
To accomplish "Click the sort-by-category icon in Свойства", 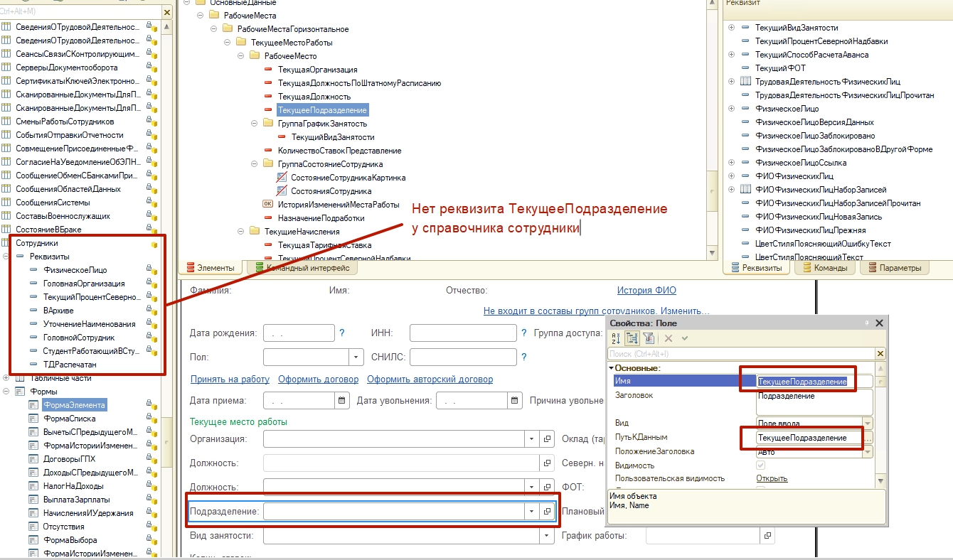I will [631, 338].
